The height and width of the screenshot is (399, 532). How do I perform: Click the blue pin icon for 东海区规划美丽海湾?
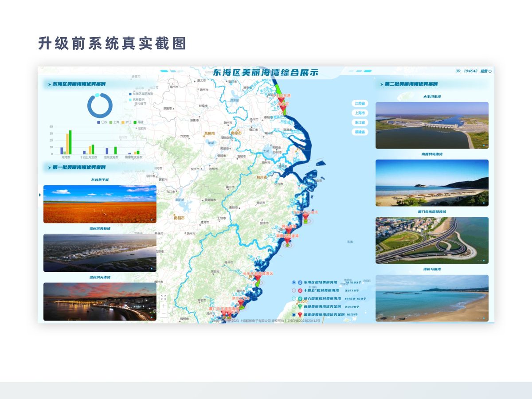point(300,282)
